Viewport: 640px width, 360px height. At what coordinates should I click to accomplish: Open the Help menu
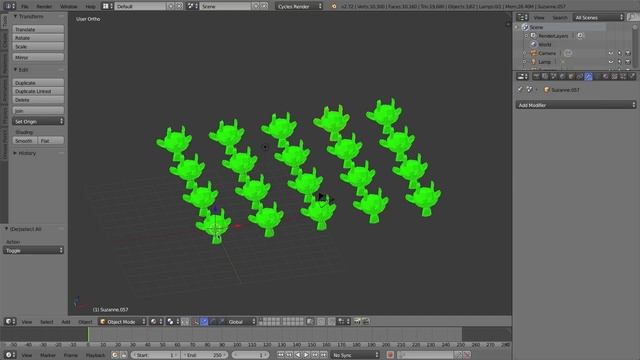pos(90,7)
